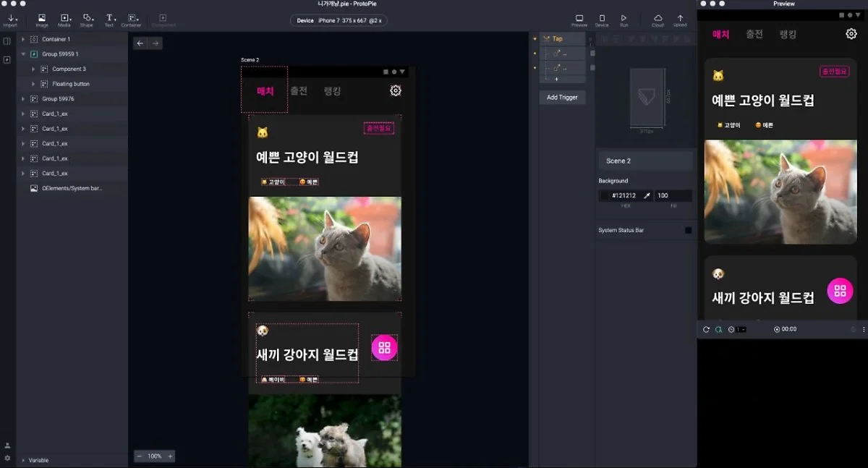This screenshot has width=868, height=468.
Task: Open the Import tool in the toolbar
Action: 10,20
